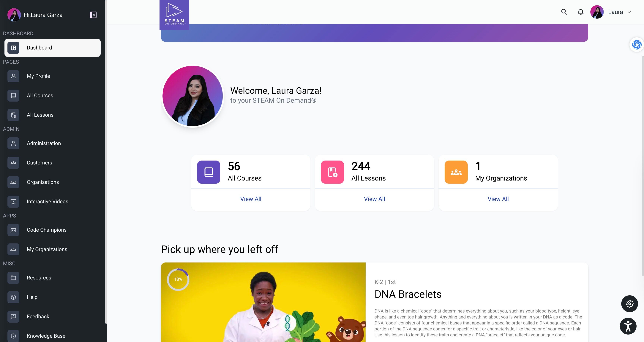Screen dimensions: 644x342
Task: Click the 18% progress ring
Action: coord(178,279)
